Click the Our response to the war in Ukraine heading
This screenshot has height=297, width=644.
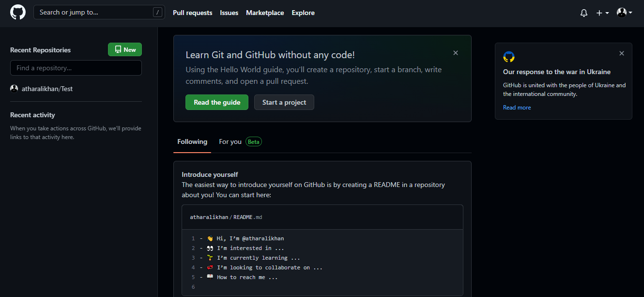557,72
